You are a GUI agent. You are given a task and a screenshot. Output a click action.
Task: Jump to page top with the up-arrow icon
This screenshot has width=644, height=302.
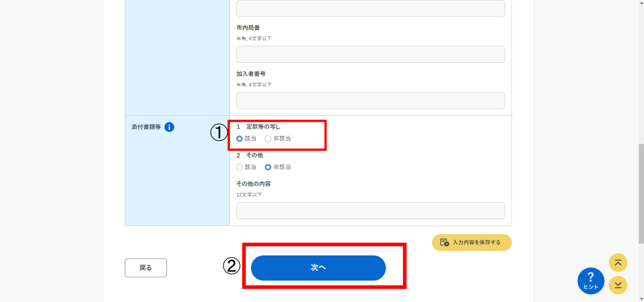coord(618,263)
